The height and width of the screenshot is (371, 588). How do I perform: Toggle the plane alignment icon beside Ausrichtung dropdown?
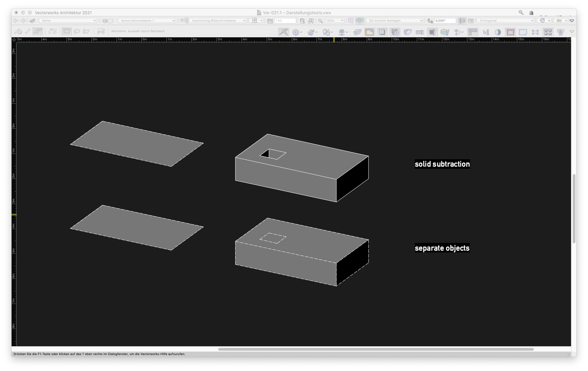tap(185, 20)
